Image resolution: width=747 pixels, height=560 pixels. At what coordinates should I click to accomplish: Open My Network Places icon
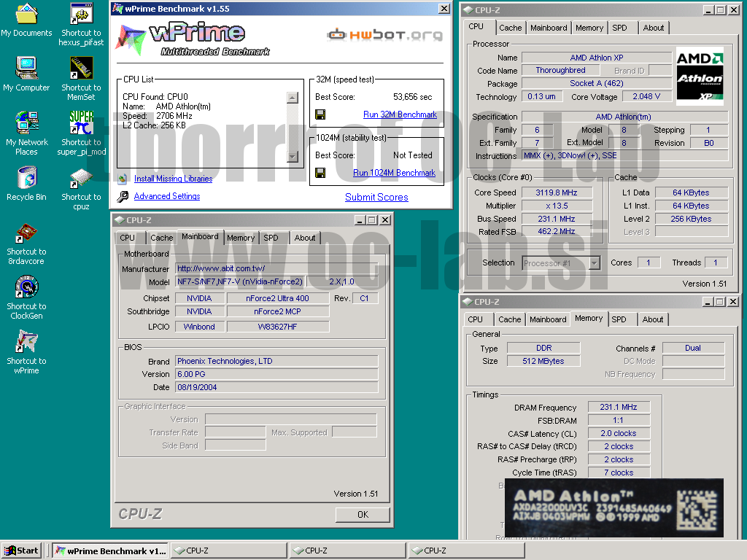(x=27, y=133)
